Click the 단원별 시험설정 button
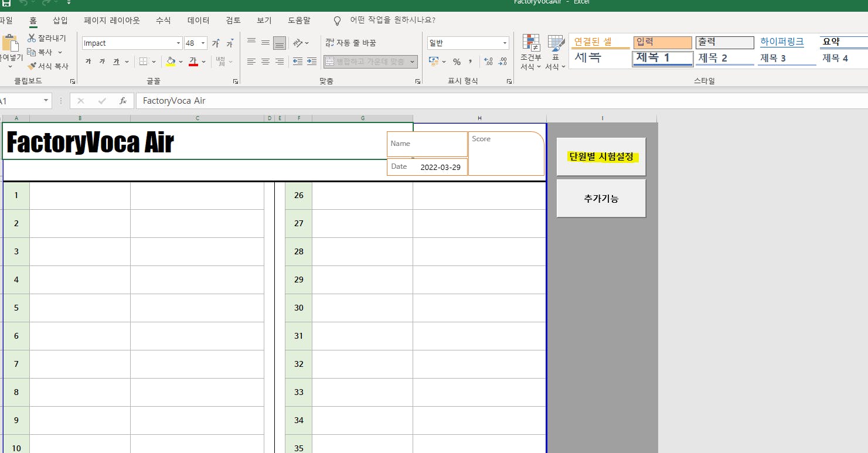This screenshot has height=453, width=868. 601,157
